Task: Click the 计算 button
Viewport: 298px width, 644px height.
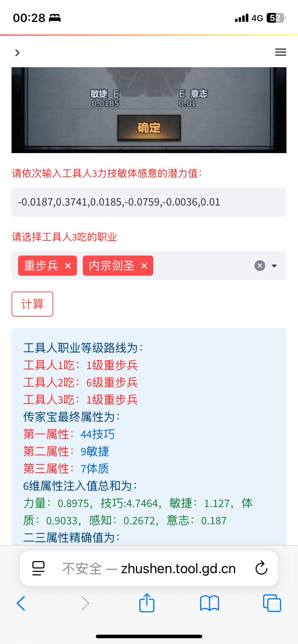Action: pyautogui.click(x=32, y=304)
